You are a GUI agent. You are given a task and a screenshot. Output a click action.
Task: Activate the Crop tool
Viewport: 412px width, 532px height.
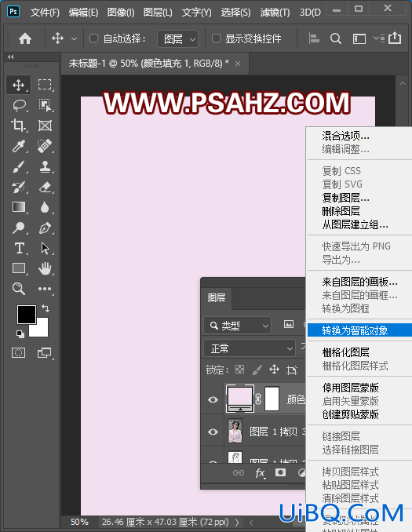coord(19,126)
